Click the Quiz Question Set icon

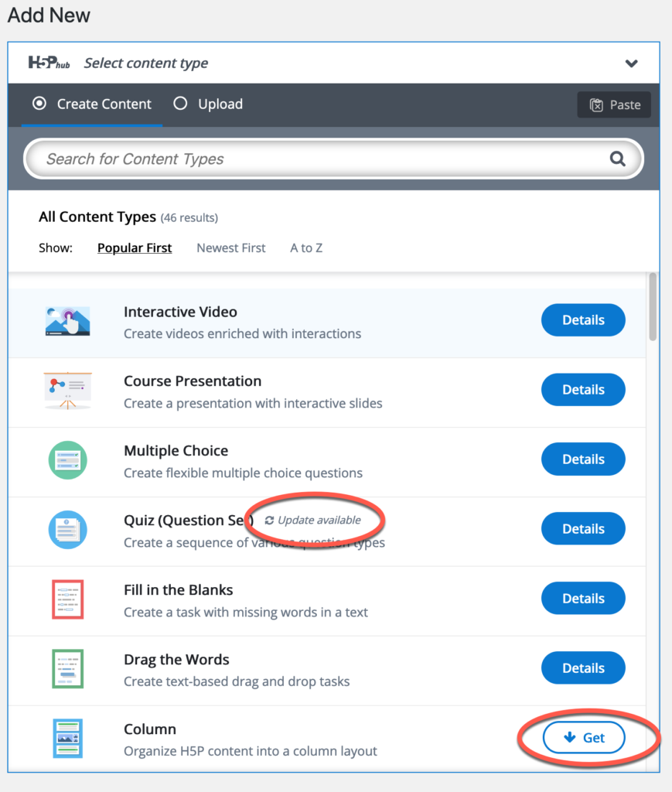[x=67, y=530]
